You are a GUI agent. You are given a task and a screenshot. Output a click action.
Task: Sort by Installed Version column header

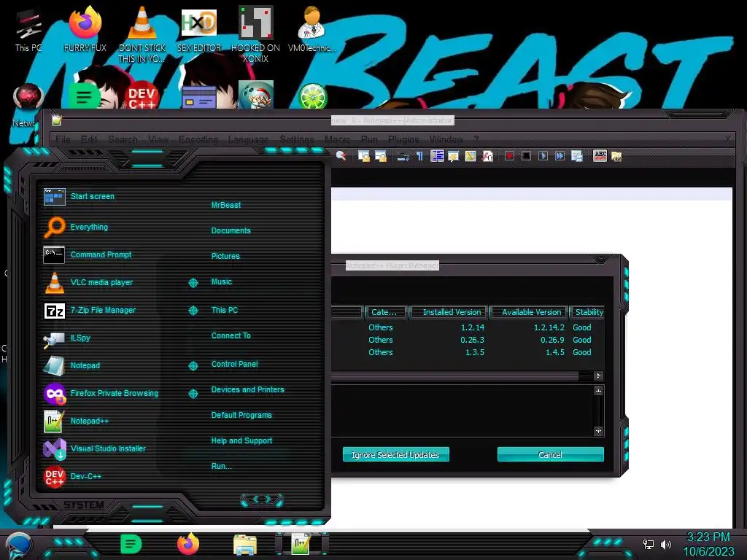click(449, 312)
